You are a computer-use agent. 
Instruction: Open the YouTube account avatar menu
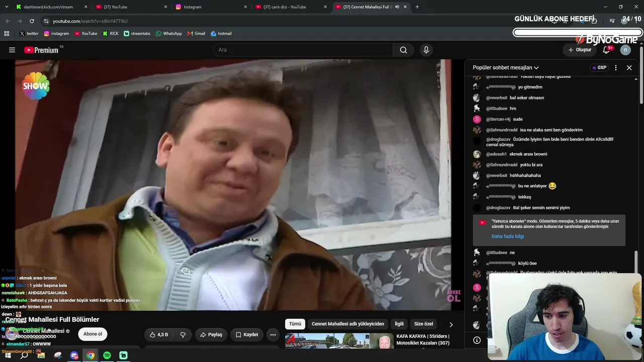(625, 50)
